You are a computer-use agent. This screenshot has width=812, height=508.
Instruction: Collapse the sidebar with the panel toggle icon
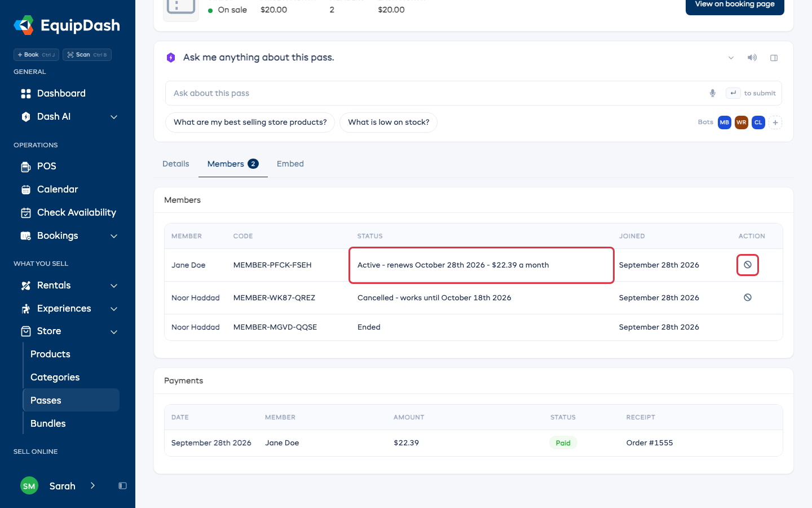click(122, 486)
